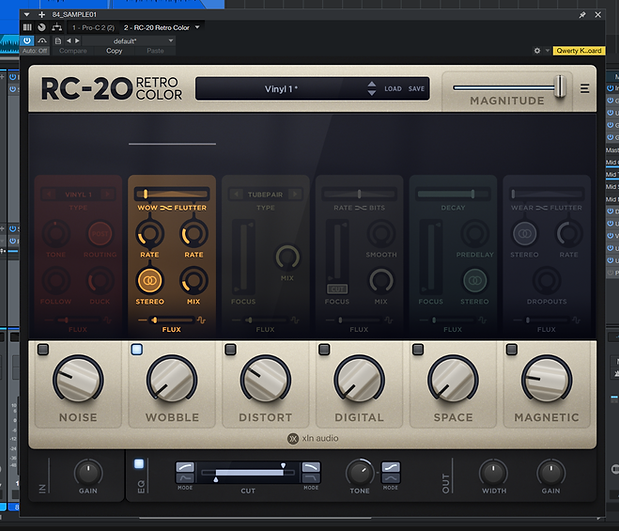
Task: Click the DIGITAL amount knob
Action: [359, 380]
